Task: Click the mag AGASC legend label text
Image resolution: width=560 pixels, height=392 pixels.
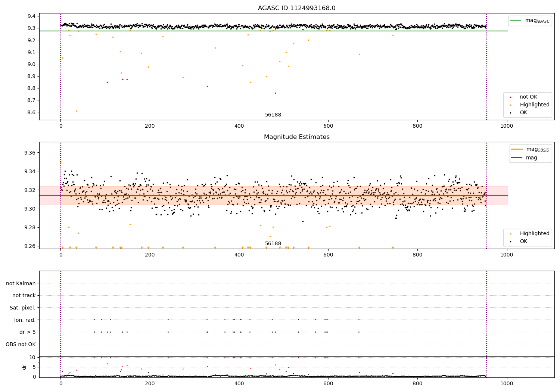Action: [x=537, y=21]
